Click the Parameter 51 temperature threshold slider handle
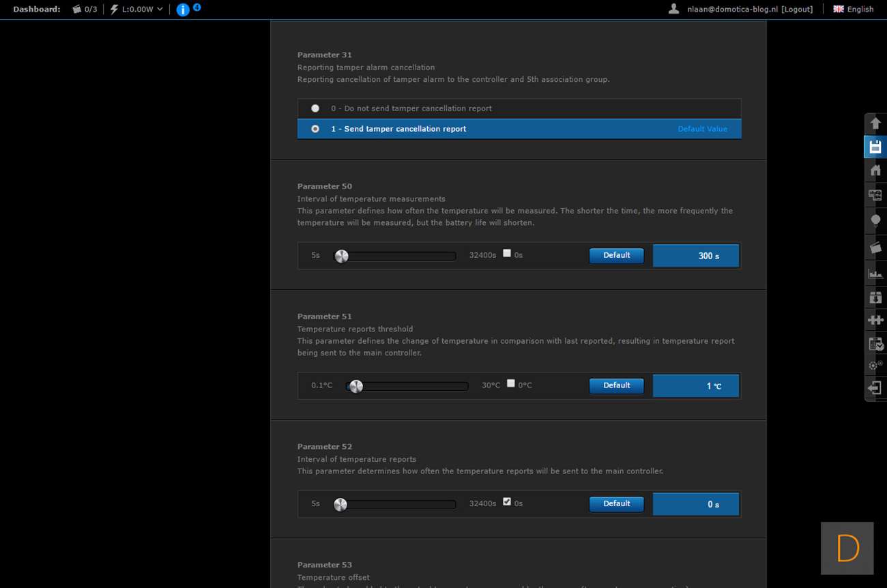 (x=356, y=386)
